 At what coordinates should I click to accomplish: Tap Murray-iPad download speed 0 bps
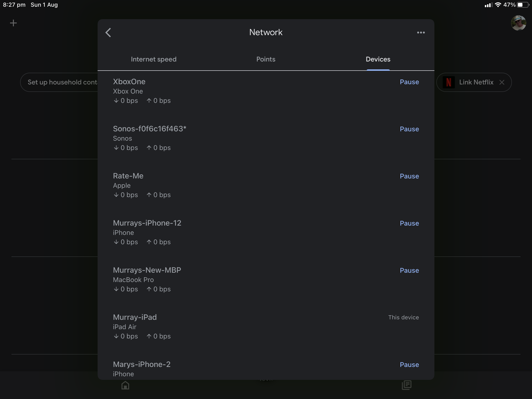click(126, 336)
